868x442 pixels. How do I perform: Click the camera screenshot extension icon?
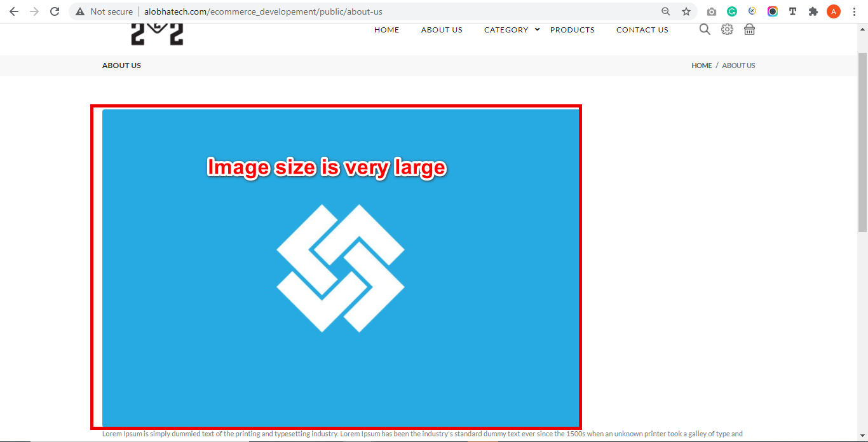click(712, 11)
